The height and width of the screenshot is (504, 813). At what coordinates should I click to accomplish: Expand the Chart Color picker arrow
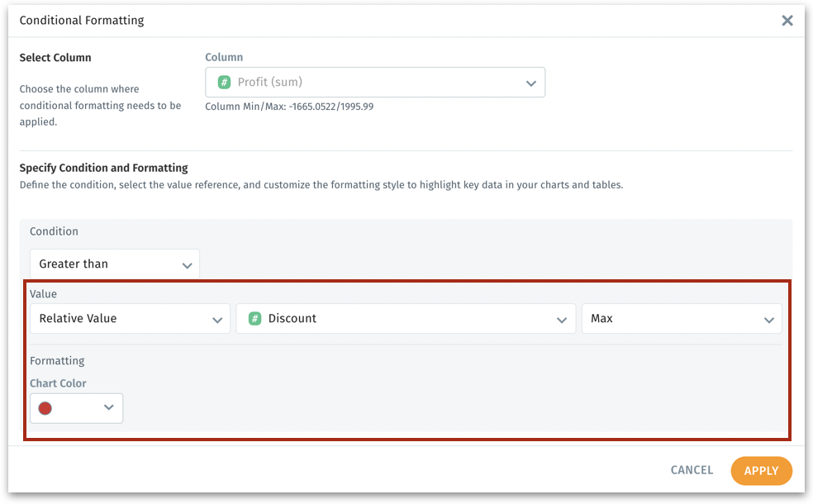(x=108, y=407)
